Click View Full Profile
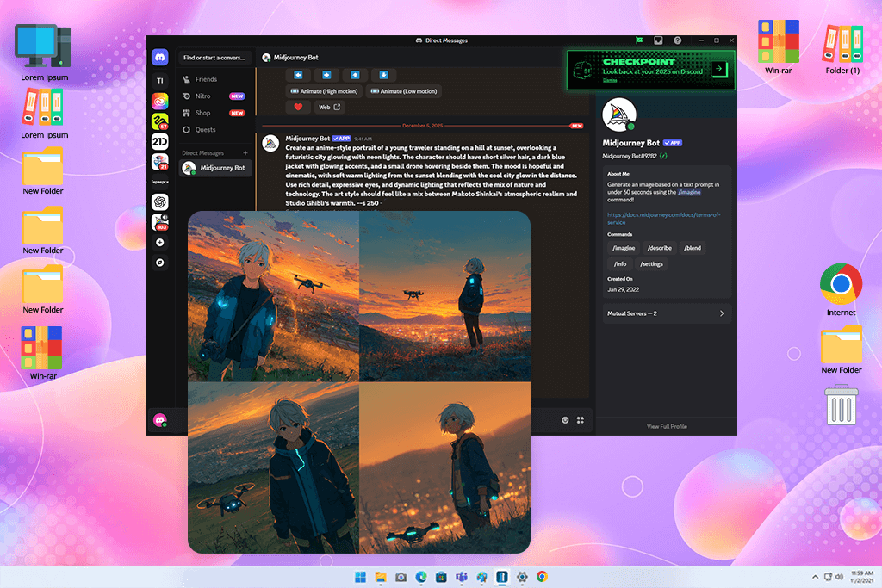Viewport: 882px width, 588px height. pyautogui.click(x=667, y=426)
